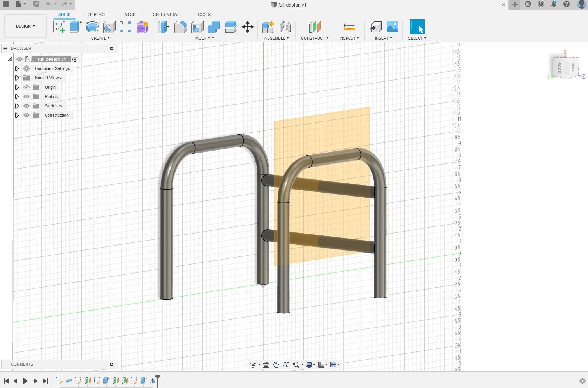The image size is (588, 388).
Task: Play the design timeline
Action: (x=25, y=381)
